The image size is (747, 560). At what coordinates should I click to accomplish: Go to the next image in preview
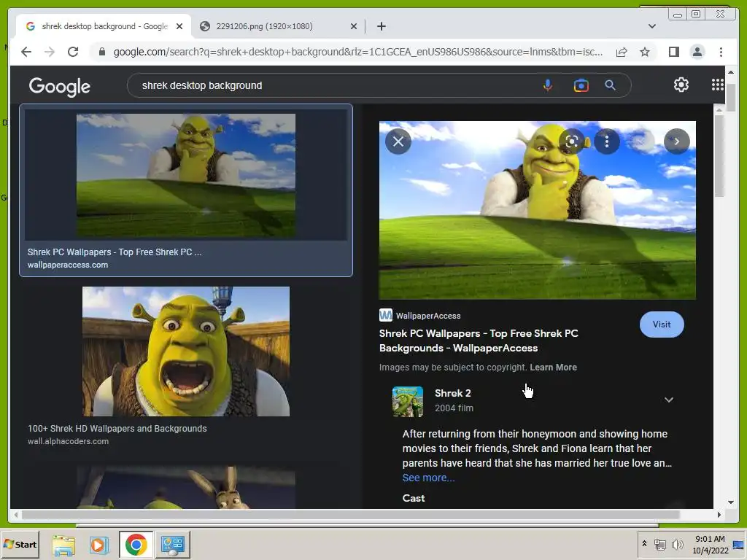point(676,141)
